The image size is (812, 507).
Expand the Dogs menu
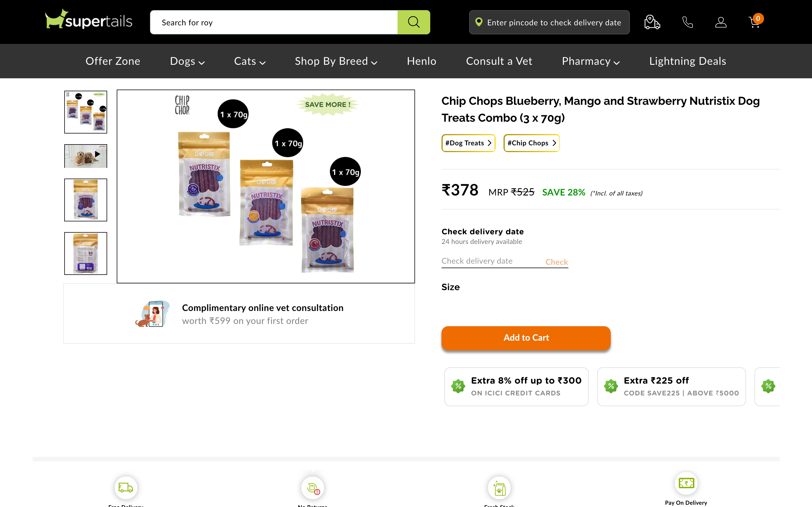[187, 61]
